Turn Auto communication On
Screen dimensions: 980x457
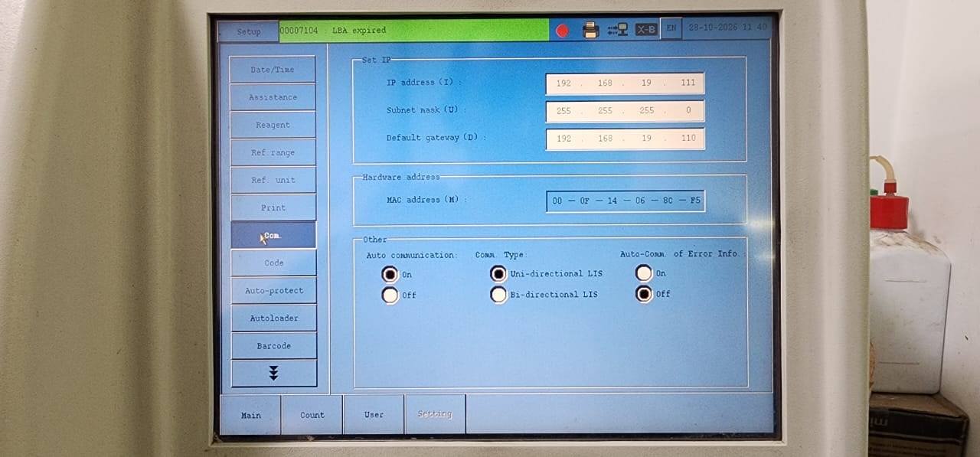tap(390, 274)
